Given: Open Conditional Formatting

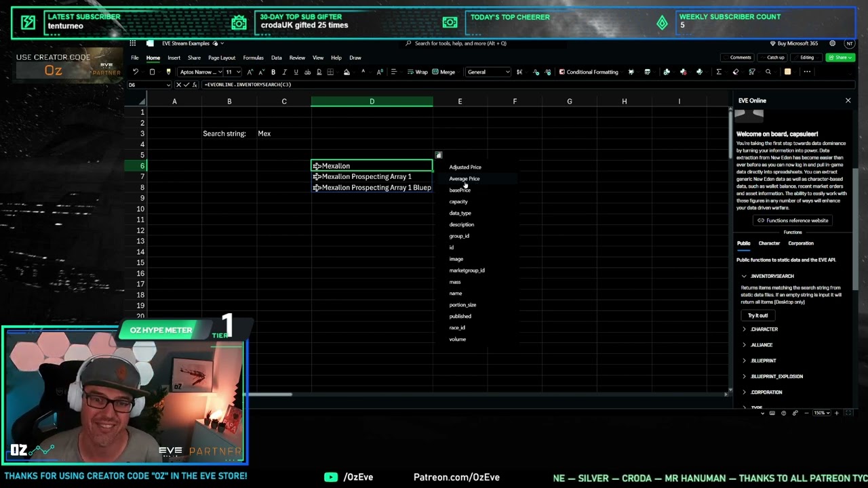Looking at the screenshot, I should point(589,72).
